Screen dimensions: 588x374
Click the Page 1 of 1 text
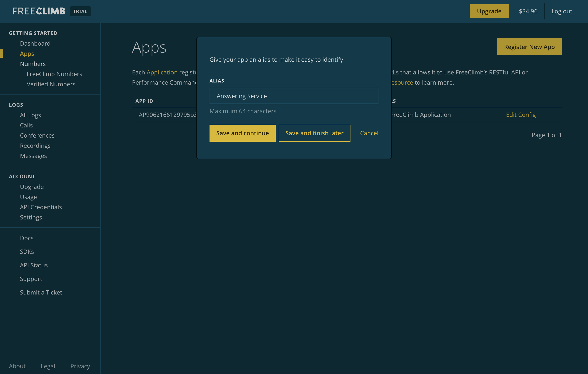(546, 135)
